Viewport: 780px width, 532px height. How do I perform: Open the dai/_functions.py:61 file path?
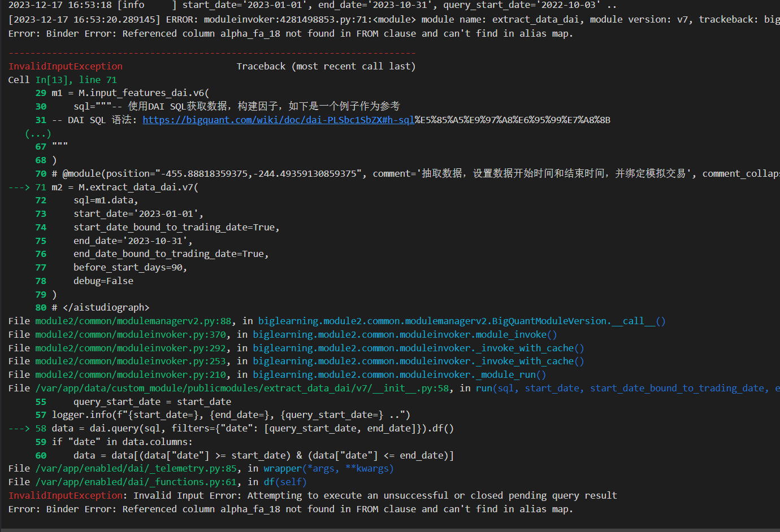136,482
